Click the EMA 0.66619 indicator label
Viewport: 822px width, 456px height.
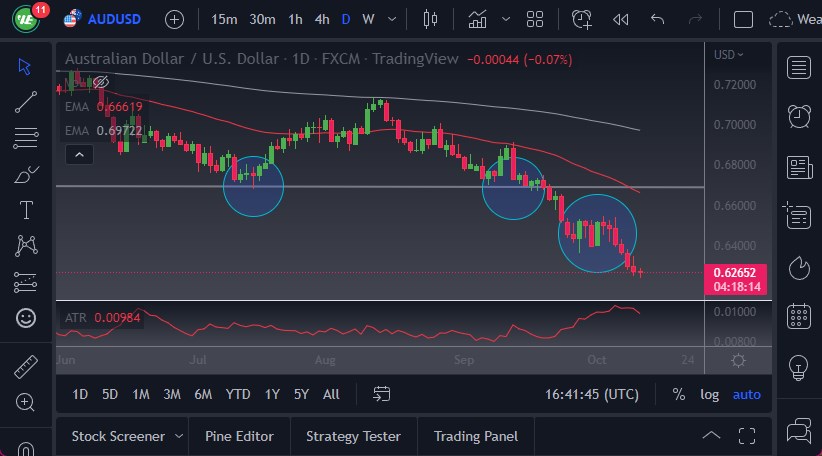[104, 107]
